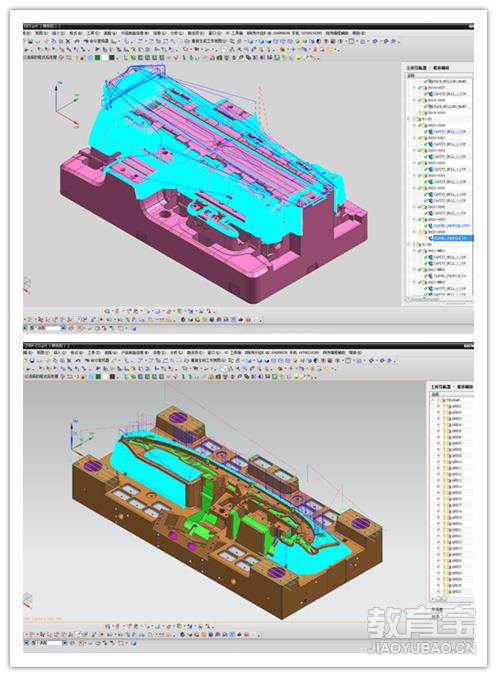Image resolution: width=497 pixels, height=677 pixels.
Task: Pick the green swatch in lower window toolbar
Action: point(98,376)
